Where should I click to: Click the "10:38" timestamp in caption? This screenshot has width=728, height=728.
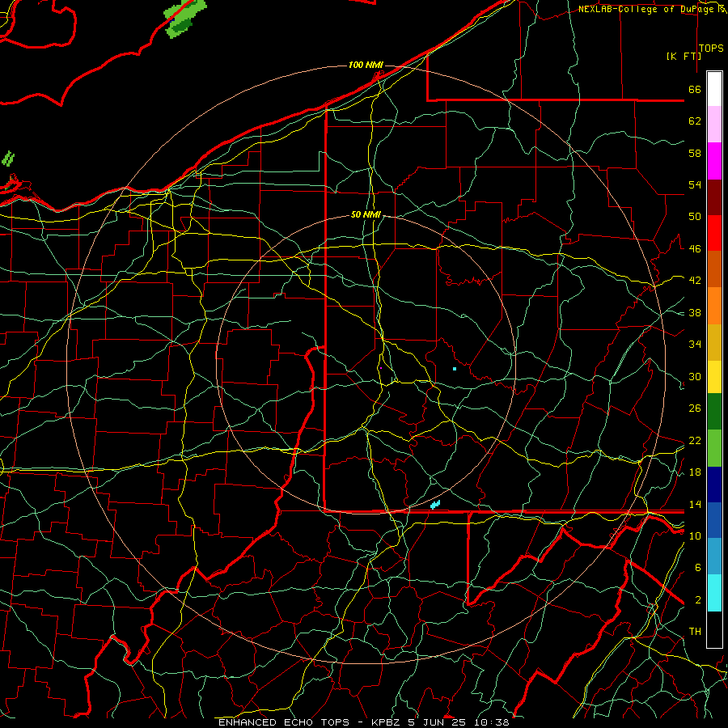(x=491, y=722)
